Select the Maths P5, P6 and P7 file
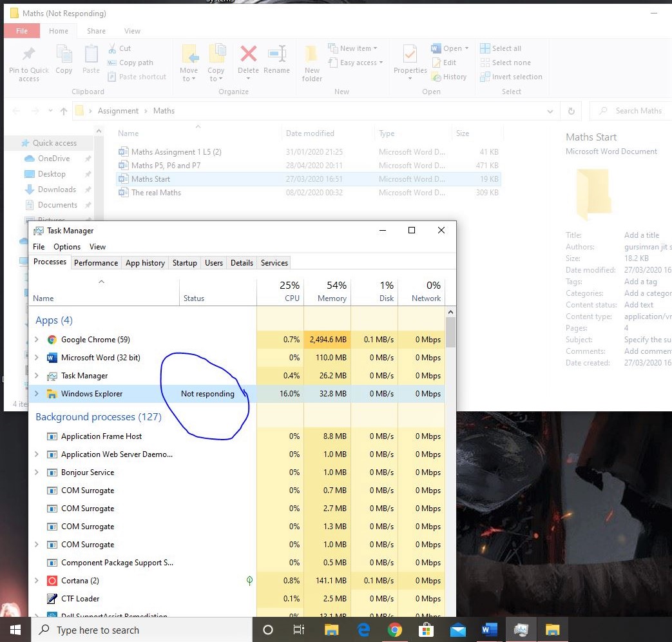Viewport: 672px width, 642px height. click(x=308, y=166)
